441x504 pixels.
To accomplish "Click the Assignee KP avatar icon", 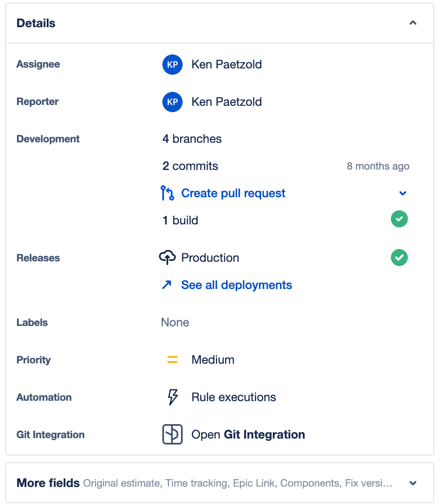I will tap(172, 65).
